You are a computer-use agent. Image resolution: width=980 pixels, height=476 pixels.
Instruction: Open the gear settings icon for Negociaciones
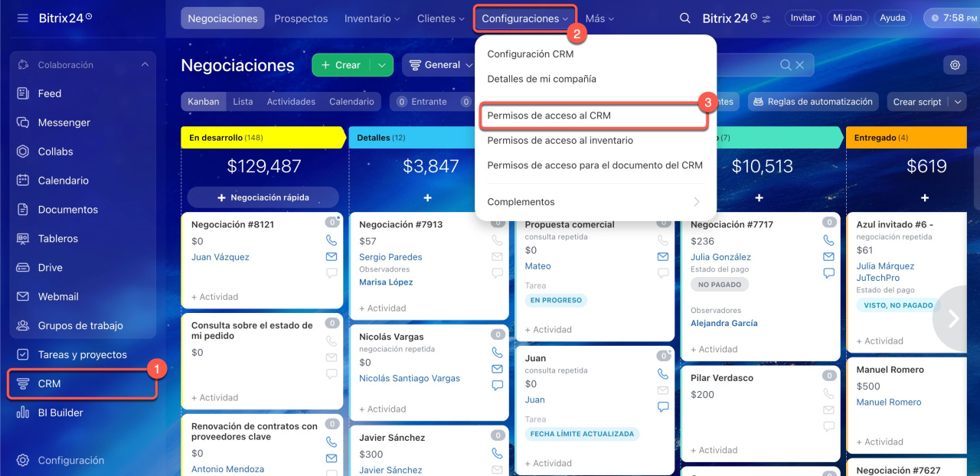coord(955,65)
